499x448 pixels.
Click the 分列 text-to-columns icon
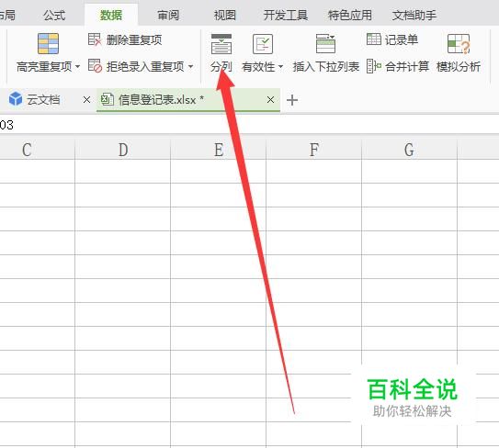pos(221,44)
